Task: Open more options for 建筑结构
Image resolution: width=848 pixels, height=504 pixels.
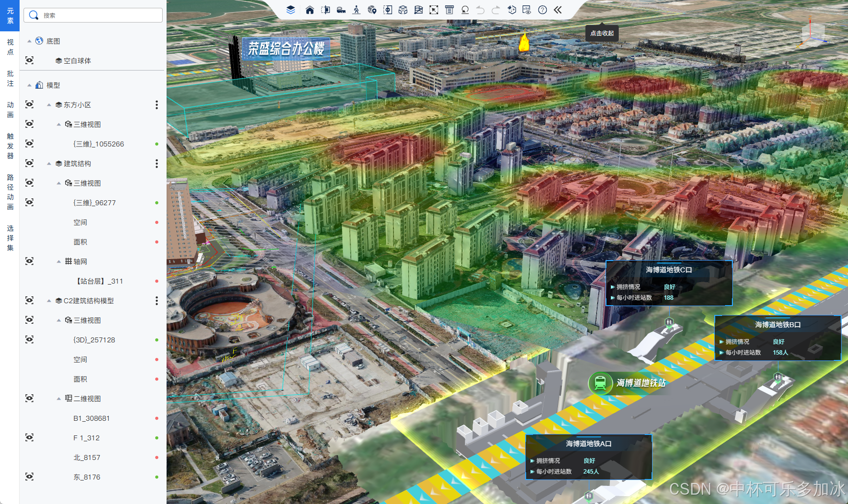Action: [156, 164]
